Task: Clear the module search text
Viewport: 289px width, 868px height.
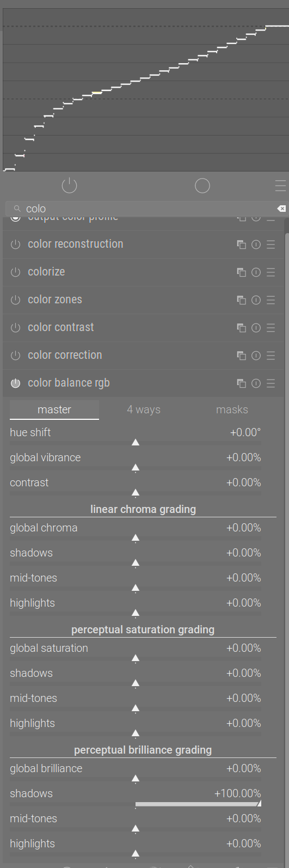Action: [281, 209]
